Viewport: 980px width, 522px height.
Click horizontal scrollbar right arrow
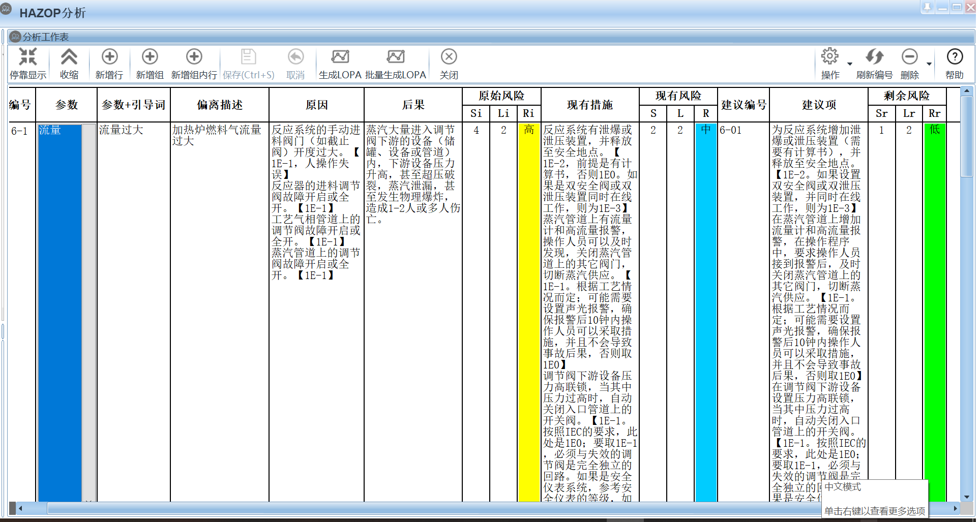pyautogui.click(x=955, y=508)
